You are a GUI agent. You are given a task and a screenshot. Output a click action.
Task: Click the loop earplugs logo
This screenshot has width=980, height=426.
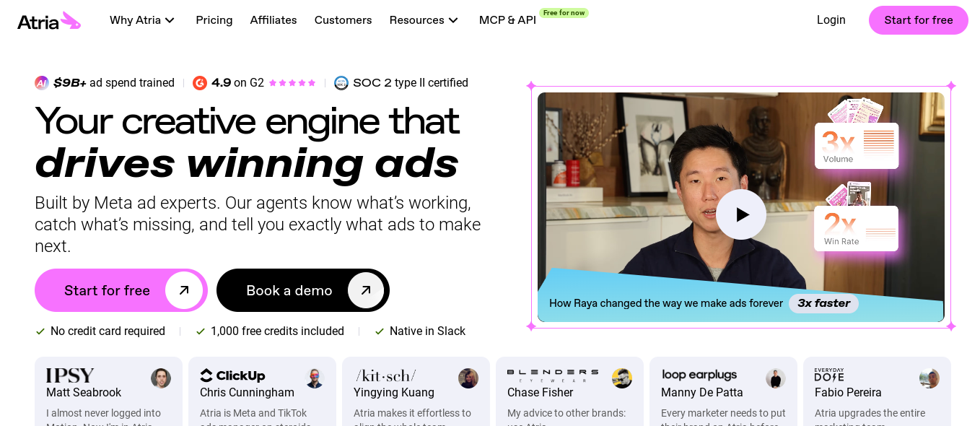pyautogui.click(x=699, y=375)
